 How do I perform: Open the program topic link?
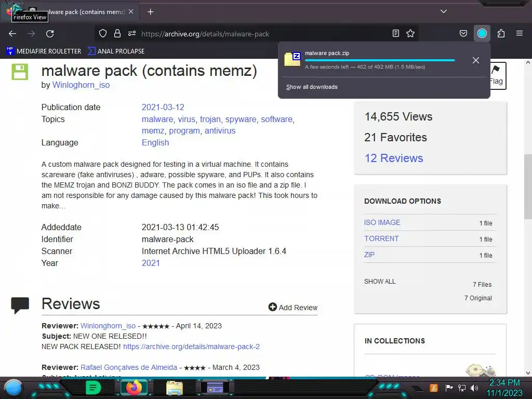[x=184, y=130]
